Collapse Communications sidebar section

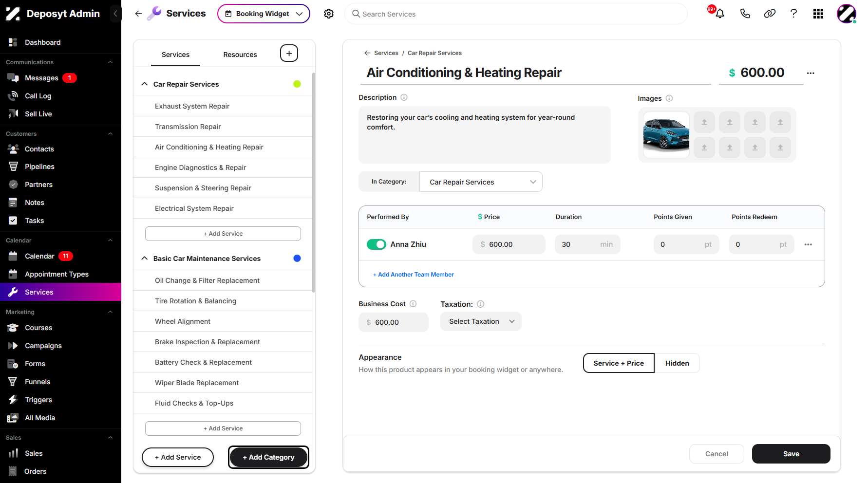point(110,62)
